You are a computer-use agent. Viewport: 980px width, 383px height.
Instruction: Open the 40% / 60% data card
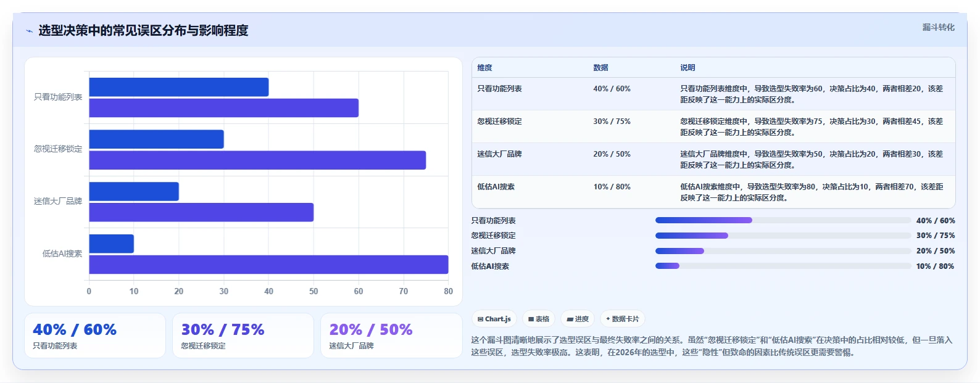point(95,336)
